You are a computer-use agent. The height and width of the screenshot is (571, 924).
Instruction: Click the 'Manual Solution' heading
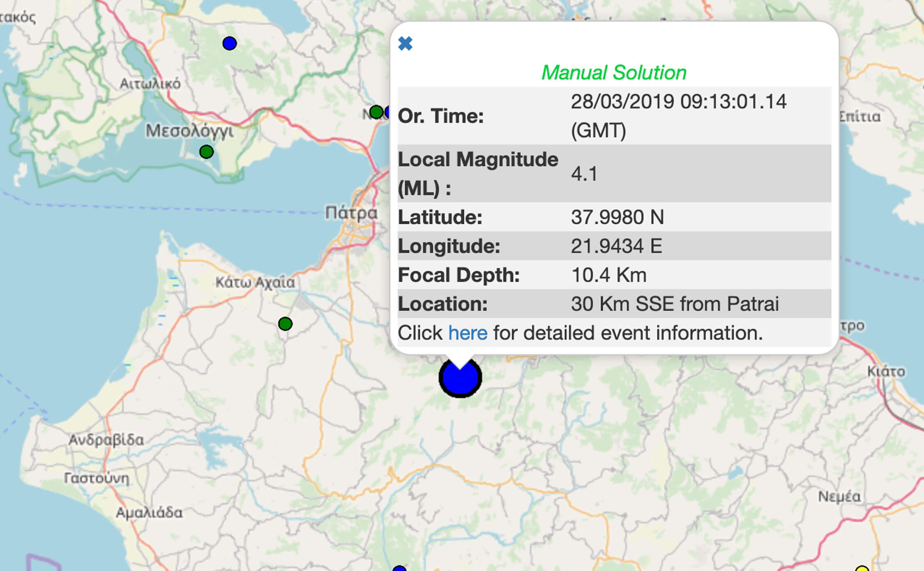614,73
